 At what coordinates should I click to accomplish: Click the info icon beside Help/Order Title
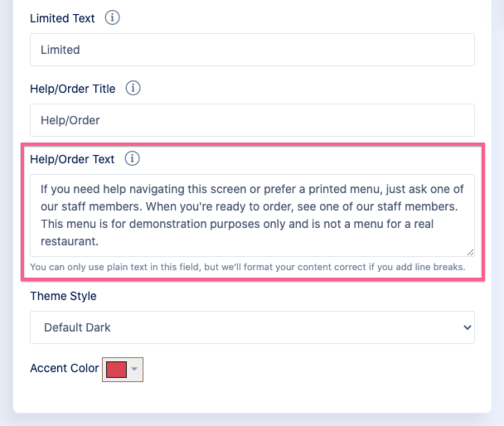(133, 88)
